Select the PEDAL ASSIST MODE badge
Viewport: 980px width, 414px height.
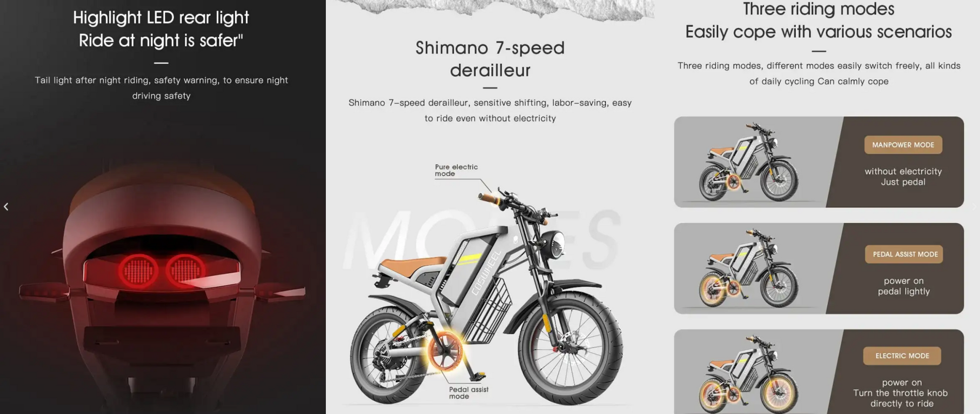905,254
